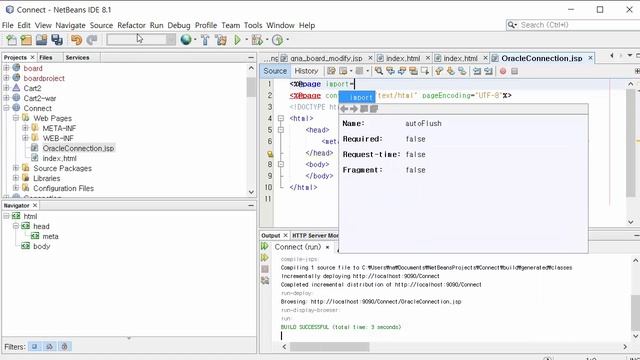Toggle Highlight Search in editor toolbar

pyautogui.click(x=413, y=71)
